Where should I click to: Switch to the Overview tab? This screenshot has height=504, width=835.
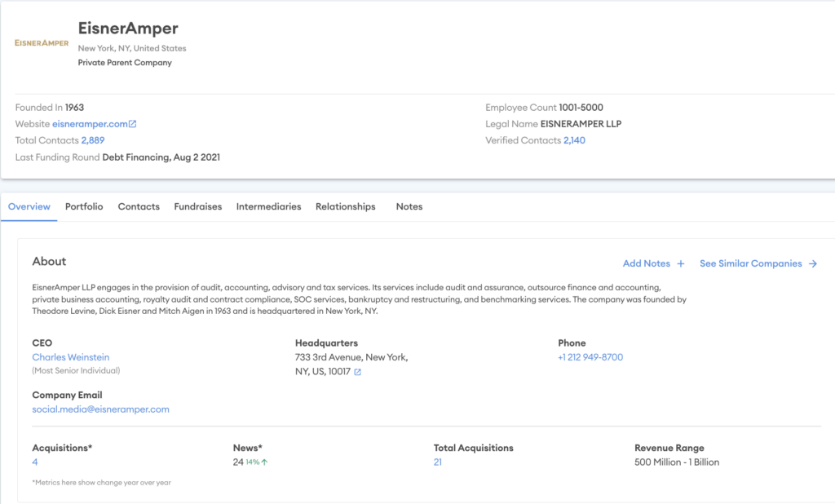pyautogui.click(x=29, y=206)
